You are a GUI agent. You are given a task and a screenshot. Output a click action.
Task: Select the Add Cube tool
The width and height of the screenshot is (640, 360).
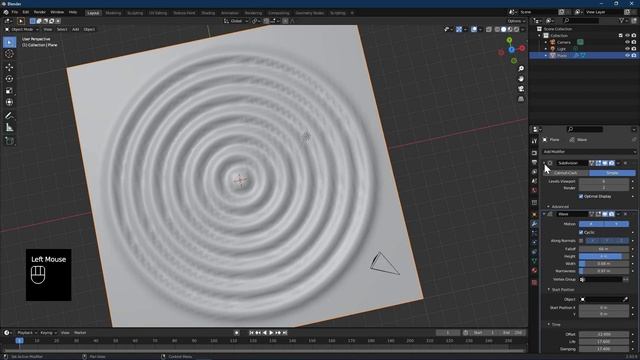[9, 141]
